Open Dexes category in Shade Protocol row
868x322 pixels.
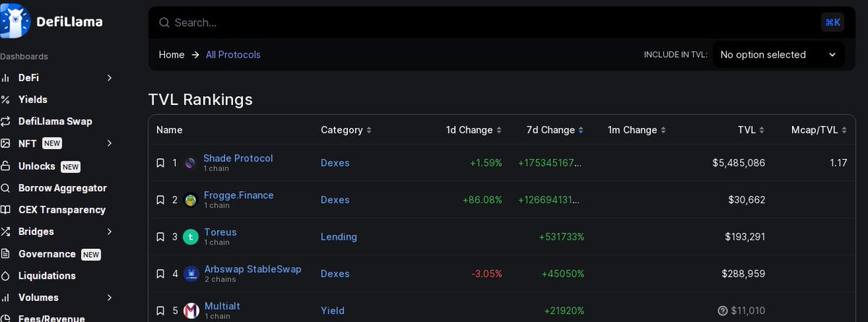pos(335,164)
